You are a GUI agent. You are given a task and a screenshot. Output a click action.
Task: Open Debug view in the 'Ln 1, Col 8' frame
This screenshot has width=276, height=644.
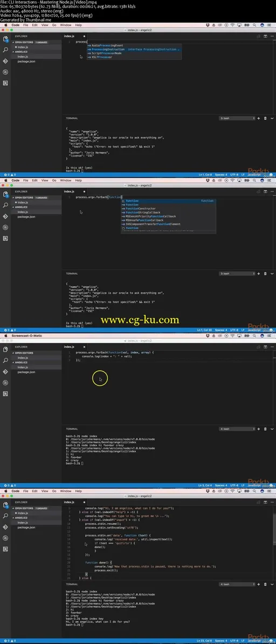pyautogui.click(x=5, y=72)
